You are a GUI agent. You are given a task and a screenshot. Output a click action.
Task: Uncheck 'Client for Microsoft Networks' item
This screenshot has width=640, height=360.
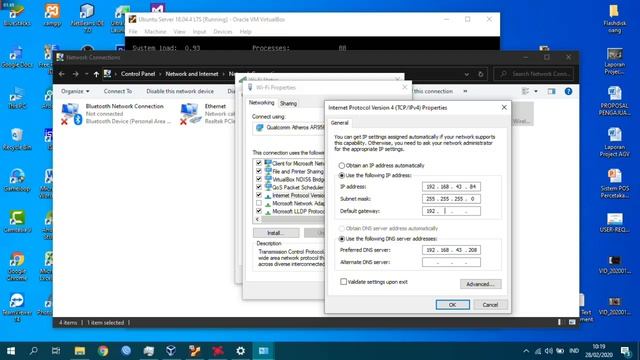pos(259,163)
